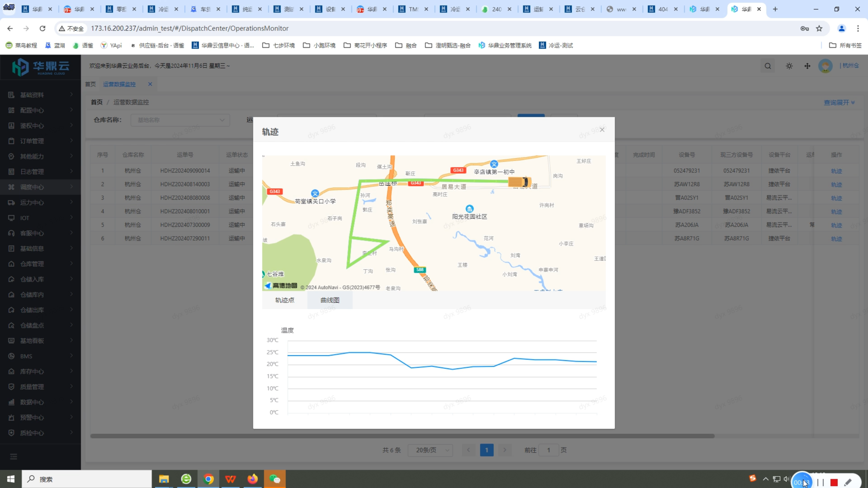Open 轨迹 link for device 豫ADF3852

coord(836,211)
